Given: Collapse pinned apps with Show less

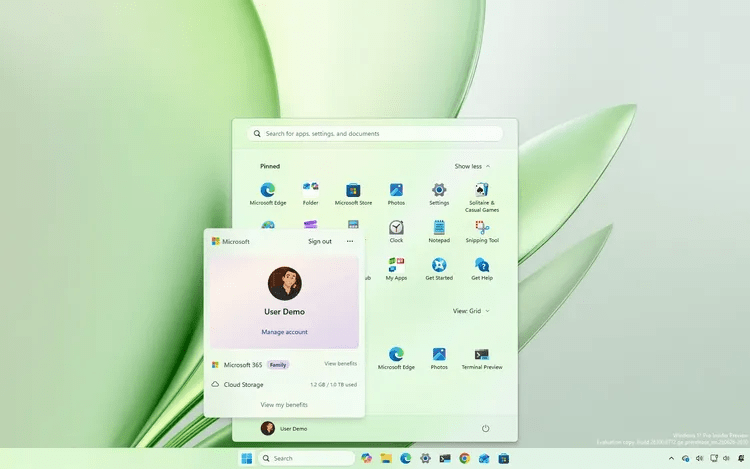Looking at the screenshot, I should coord(472,166).
